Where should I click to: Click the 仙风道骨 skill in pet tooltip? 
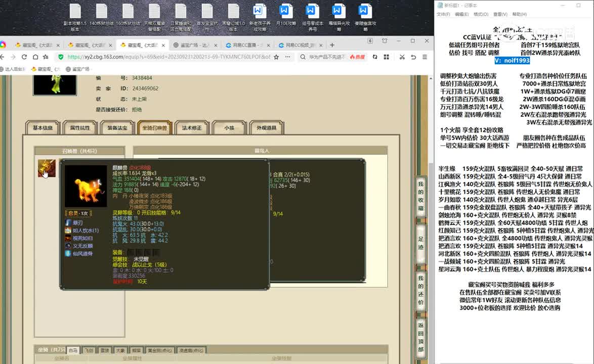click(82, 254)
